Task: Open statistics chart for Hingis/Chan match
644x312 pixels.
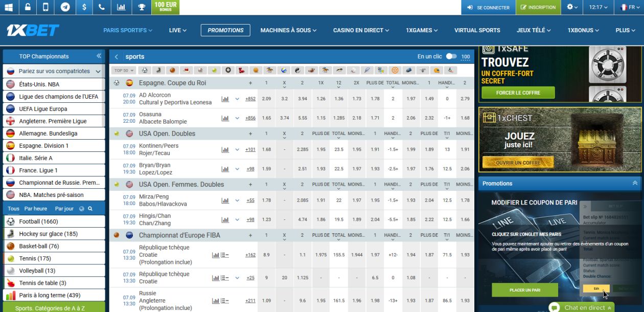Action: [225, 220]
